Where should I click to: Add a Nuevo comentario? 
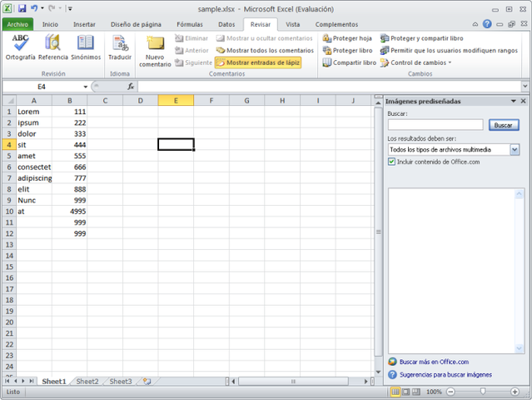click(x=155, y=51)
